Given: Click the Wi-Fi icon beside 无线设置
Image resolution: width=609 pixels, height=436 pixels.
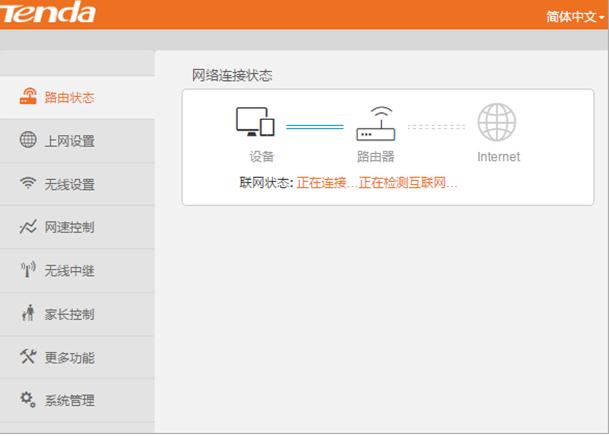Looking at the screenshot, I should tap(28, 183).
